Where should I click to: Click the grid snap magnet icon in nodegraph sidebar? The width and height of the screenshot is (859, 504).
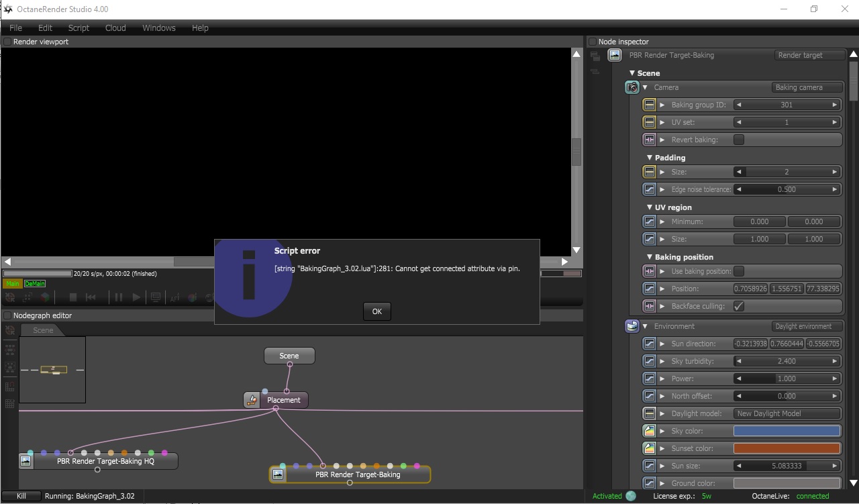[x=10, y=386]
